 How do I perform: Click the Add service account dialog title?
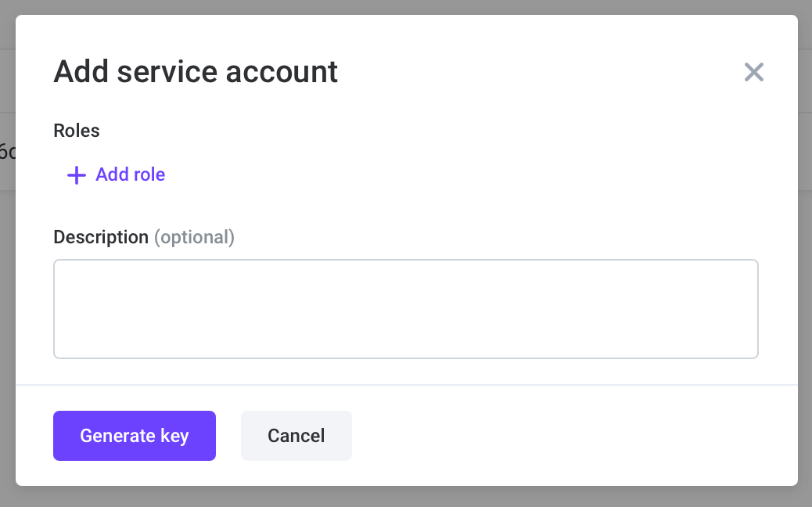pyautogui.click(x=196, y=71)
